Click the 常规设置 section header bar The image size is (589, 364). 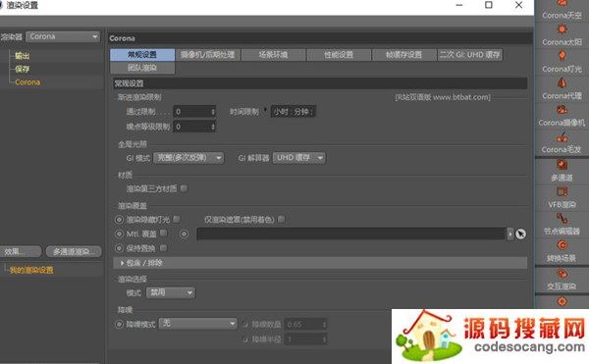point(320,83)
